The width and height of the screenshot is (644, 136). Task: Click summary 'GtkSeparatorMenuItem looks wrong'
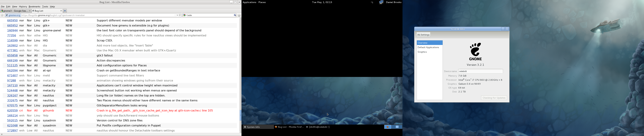click(122, 106)
